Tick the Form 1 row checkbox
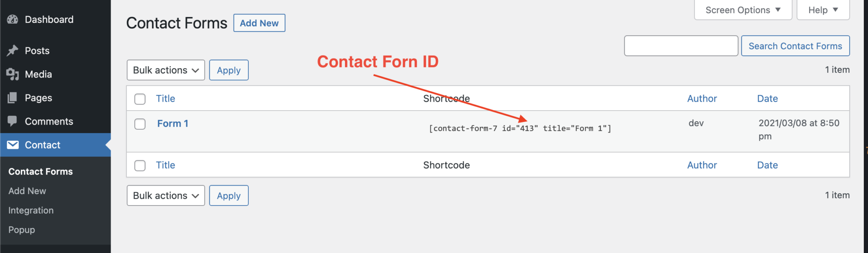The image size is (868, 253). pyautogui.click(x=140, y=124)
